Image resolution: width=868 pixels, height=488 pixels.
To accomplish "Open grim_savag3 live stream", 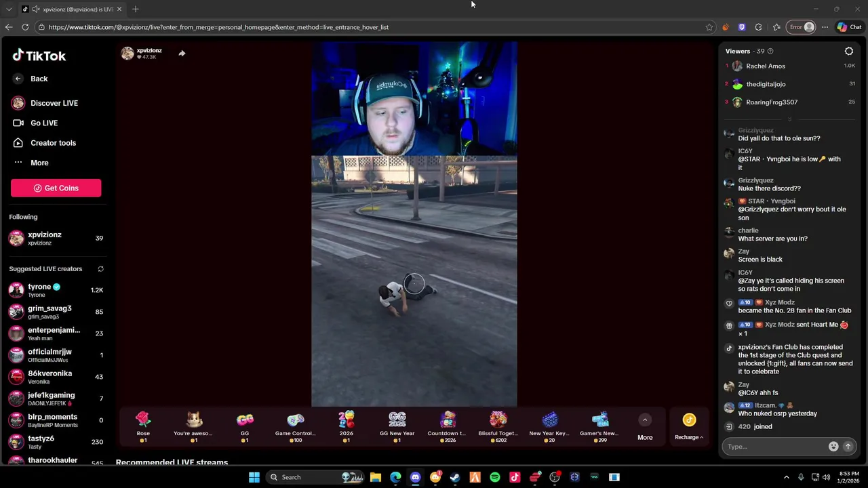I will (x=56, y=312).
